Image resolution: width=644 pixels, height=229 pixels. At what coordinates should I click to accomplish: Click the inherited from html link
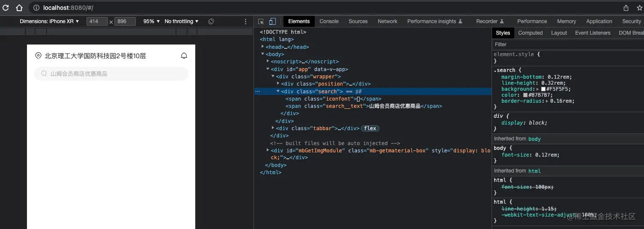534,171
